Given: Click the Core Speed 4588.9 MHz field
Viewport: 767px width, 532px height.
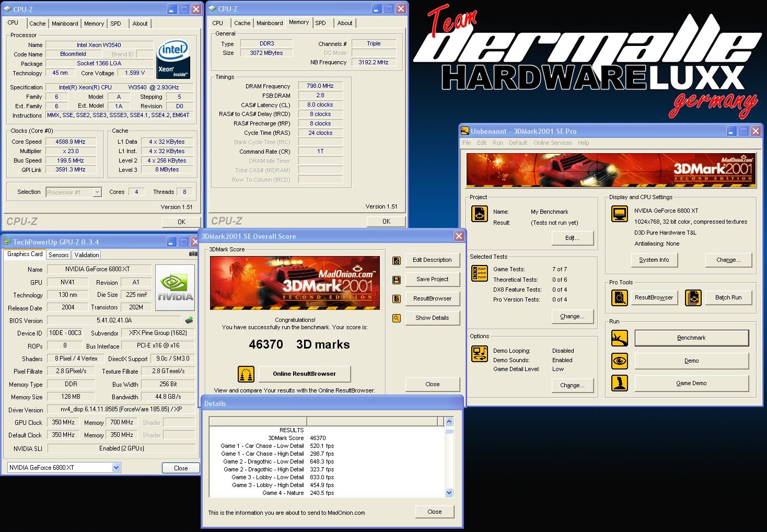Looking at the screenshot, I should pos(71,142).
